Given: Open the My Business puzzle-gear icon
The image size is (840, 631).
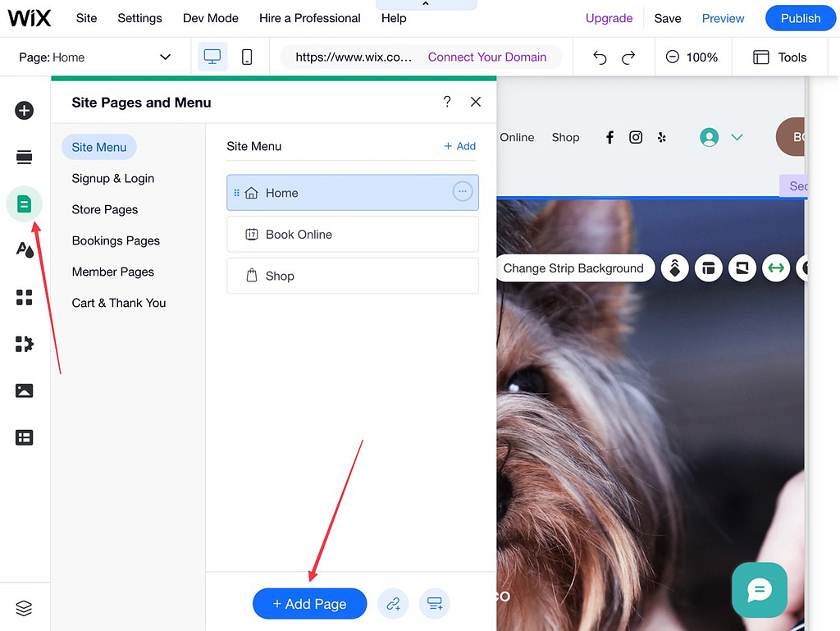Looking at the screenshot, I should pos(24,344).
